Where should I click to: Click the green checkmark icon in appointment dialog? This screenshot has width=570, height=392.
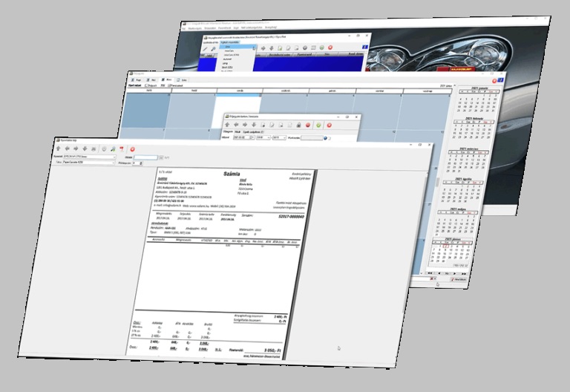click(x=318, y=125)
